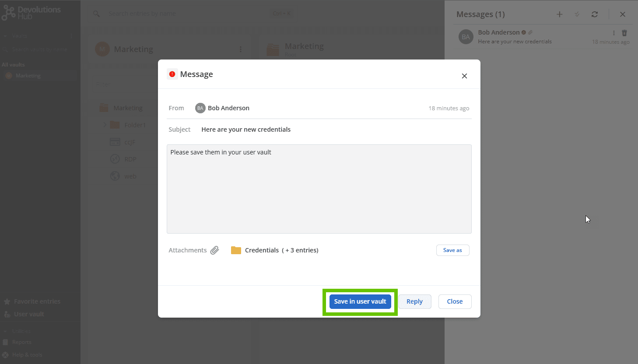
Task: Delete Bob Anderson's message with the trash icon
Action: coord(624,33)
